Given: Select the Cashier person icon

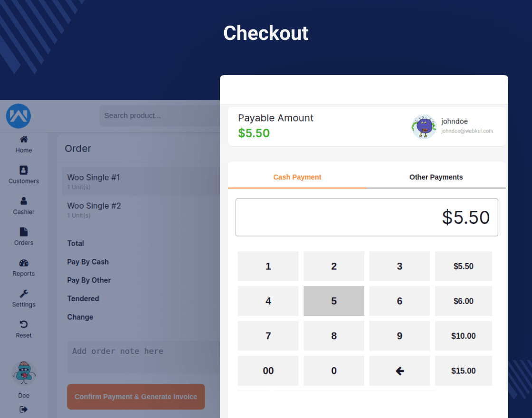Looking at the screenshot, I should 23,201.
